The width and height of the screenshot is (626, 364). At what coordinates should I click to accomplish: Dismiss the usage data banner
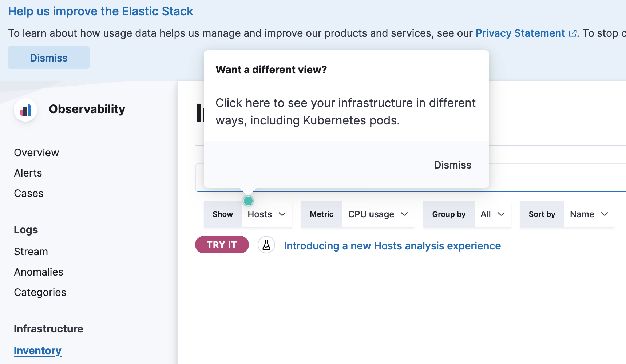48,57
